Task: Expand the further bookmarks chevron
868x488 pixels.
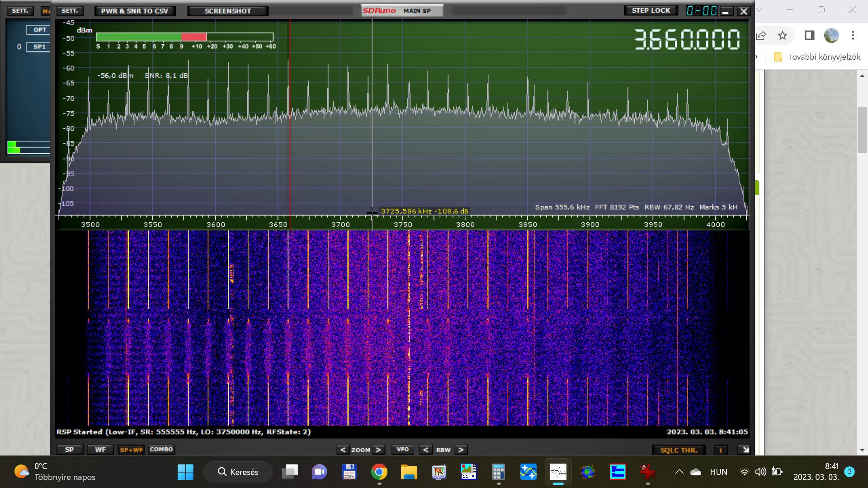Action: coord(757,57)
